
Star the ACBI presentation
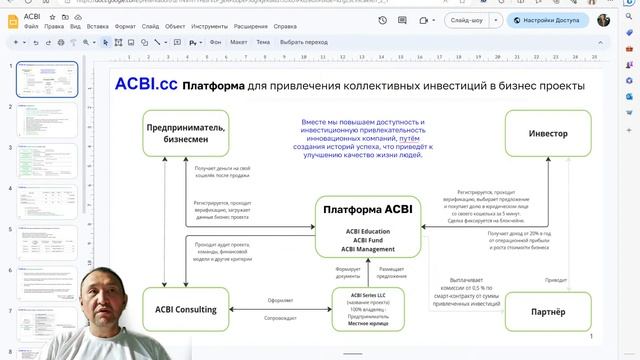tap(52, 17)
